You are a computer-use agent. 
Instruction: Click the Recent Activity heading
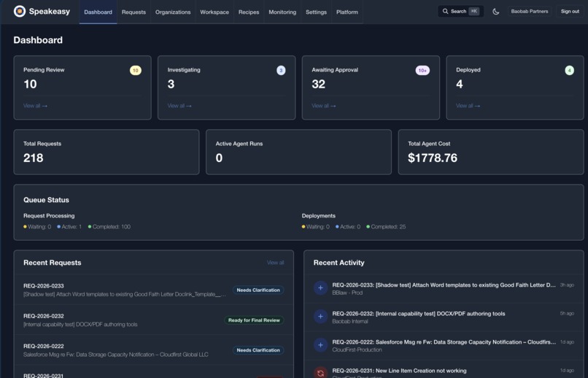(x=339, y=263)
